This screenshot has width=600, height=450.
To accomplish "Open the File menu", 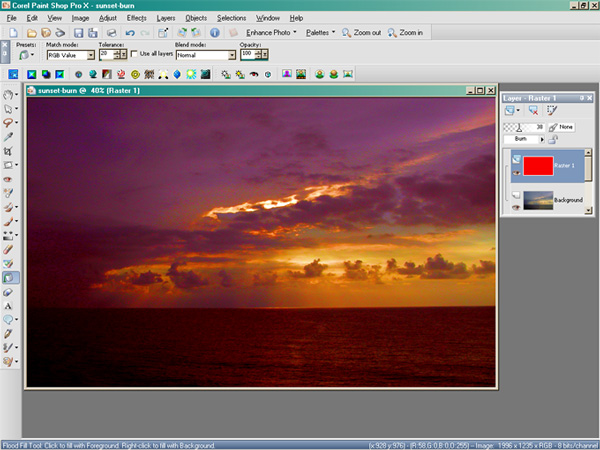I will point(11,18).
